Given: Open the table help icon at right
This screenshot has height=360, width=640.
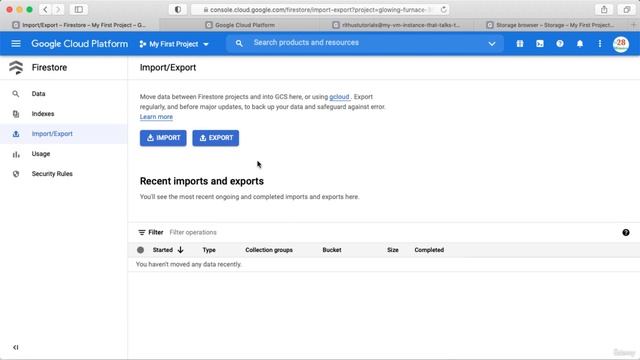Looking at the screenshot, I should coord(626,233).
